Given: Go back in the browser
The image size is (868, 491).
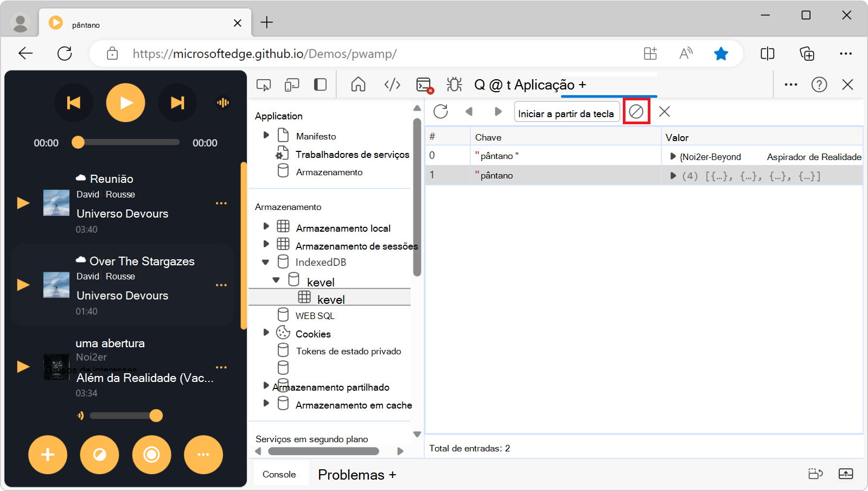Looking at the screenshot, I should [25, 53].
